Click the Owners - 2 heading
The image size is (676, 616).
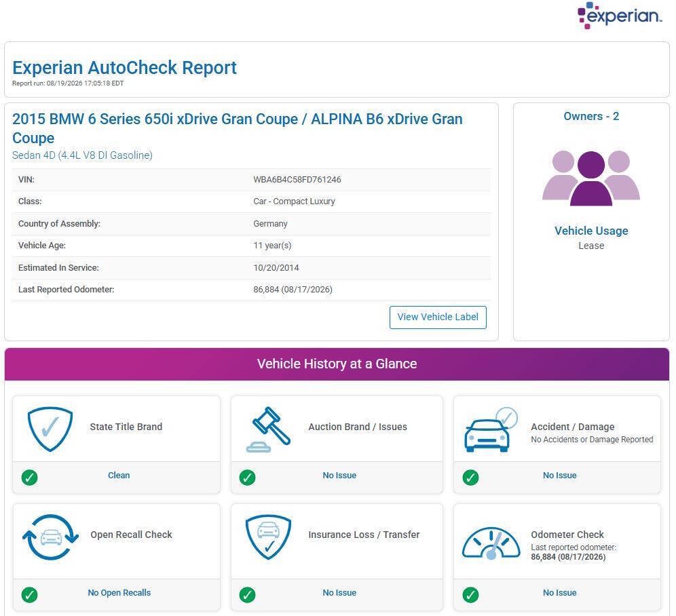pos(591,117)
